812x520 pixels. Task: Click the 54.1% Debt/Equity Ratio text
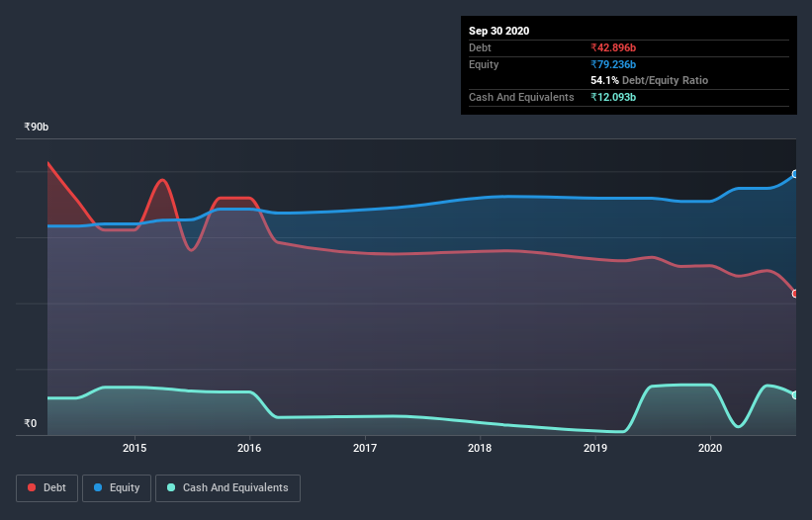[x=650, y=80]
